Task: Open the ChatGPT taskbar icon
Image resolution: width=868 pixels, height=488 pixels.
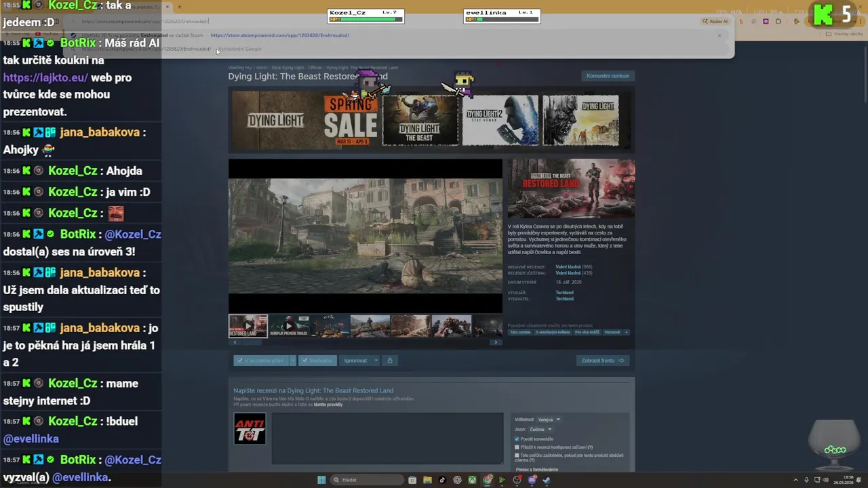Action: coord(457,480)
